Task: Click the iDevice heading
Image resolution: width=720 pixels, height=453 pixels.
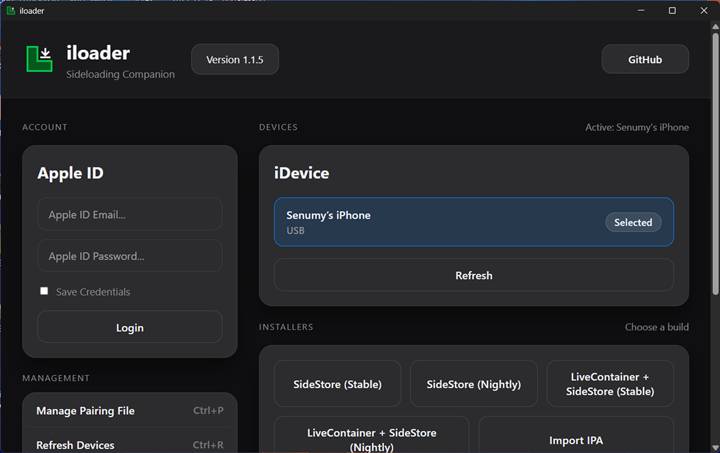Action: (x=301, y=173)
